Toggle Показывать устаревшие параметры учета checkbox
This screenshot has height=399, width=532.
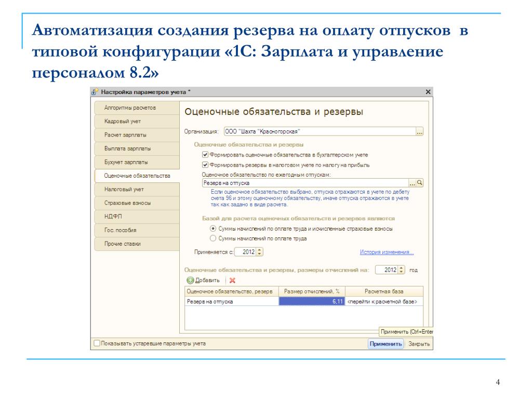coord(97,343)
